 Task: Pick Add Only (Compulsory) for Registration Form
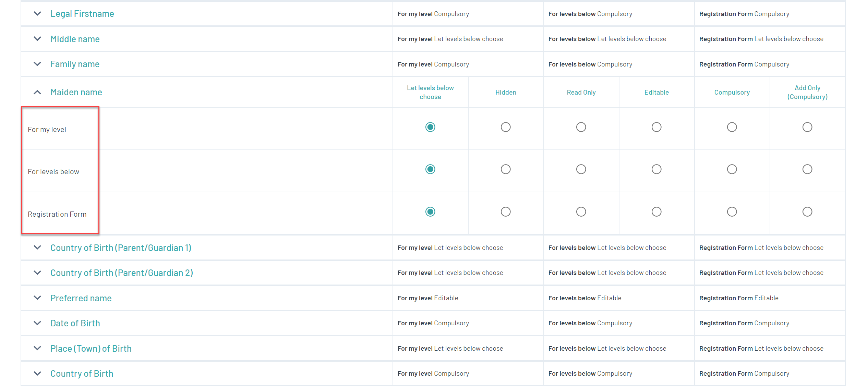coord(807,212)
